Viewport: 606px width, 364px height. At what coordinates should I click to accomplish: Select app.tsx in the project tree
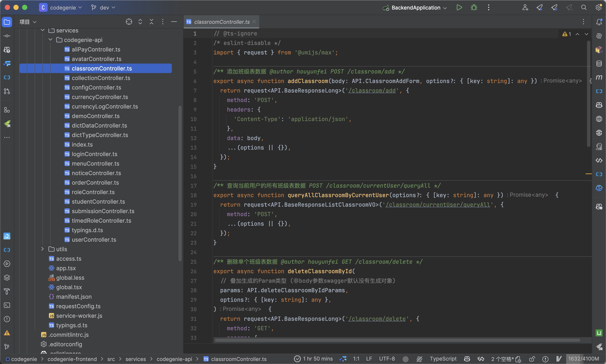click(x=66, y=268)
